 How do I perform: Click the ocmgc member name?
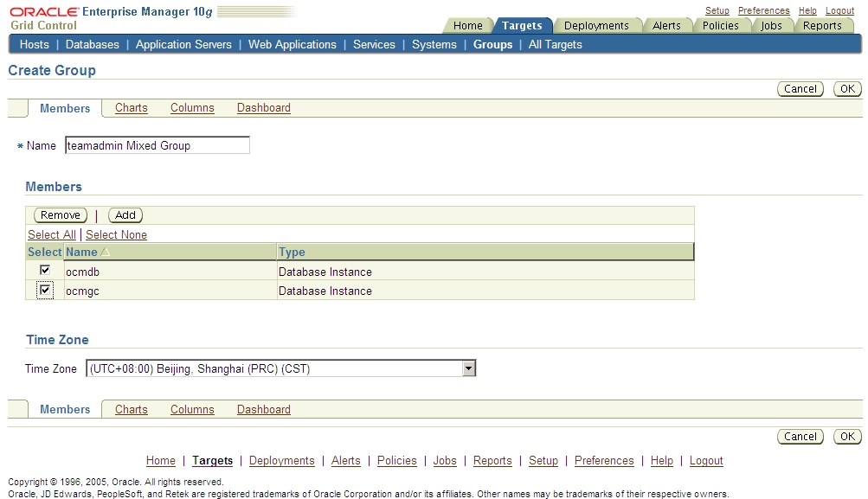pyautogui.click(x=82, y=291)
